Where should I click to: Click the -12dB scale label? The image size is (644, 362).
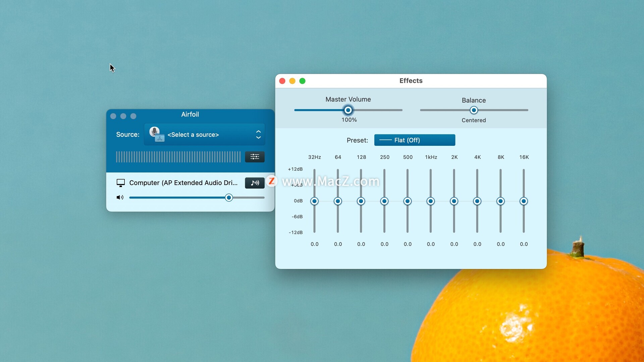[296, 232]
